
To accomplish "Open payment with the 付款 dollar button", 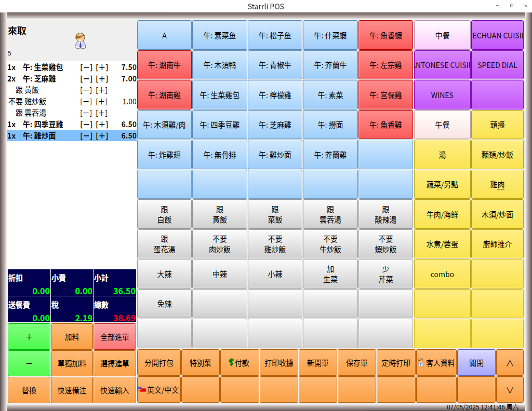I will point(239,363).
